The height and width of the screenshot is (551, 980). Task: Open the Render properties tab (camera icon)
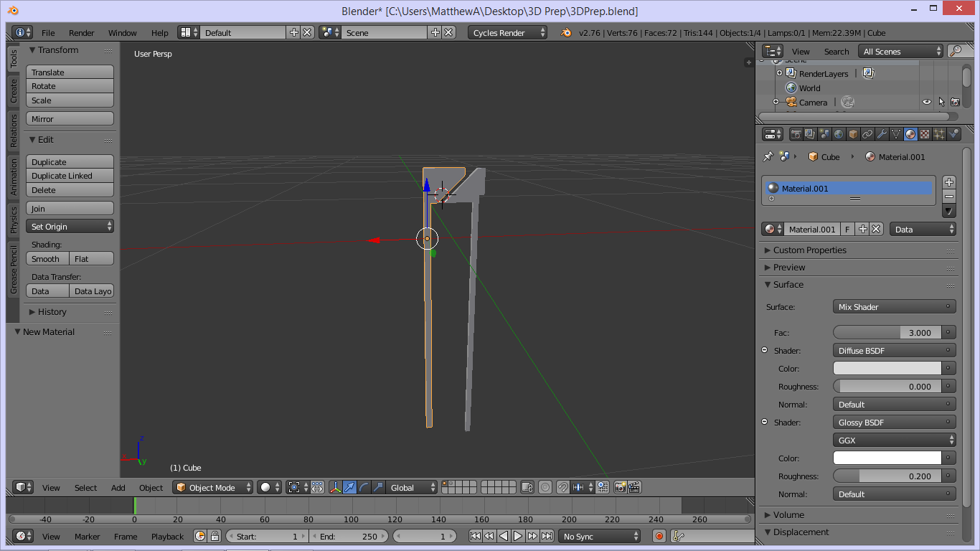pyautogui.click(x=796, y=134)
